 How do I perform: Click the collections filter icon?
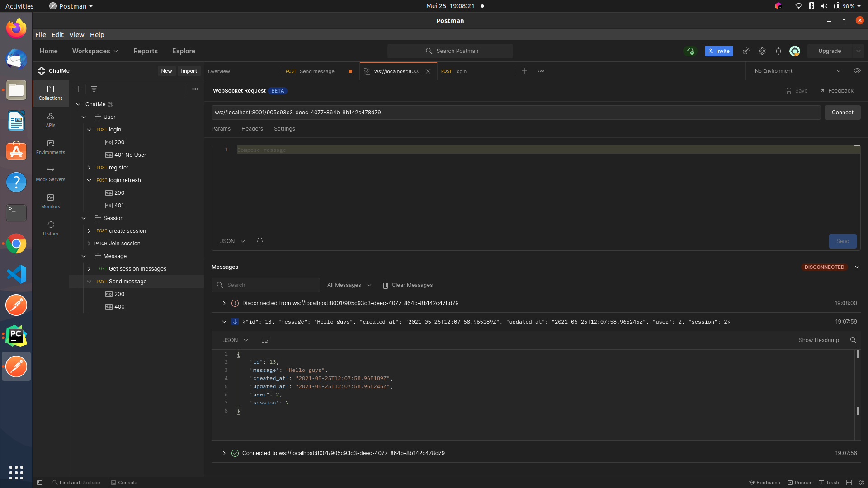94,89
